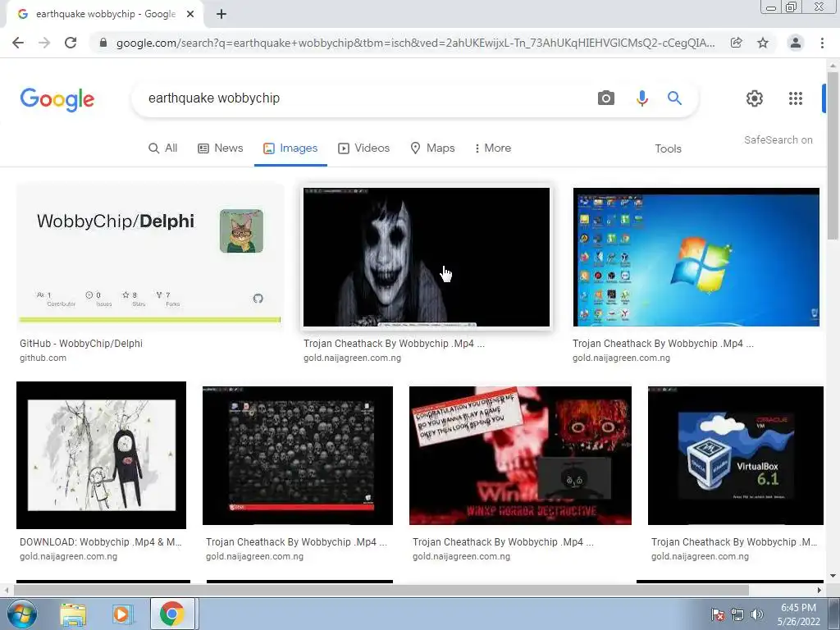Image resolution: width=840 pixels, height=630 pixels.
Task: Open volume control speaker icon
Action: 757,614
